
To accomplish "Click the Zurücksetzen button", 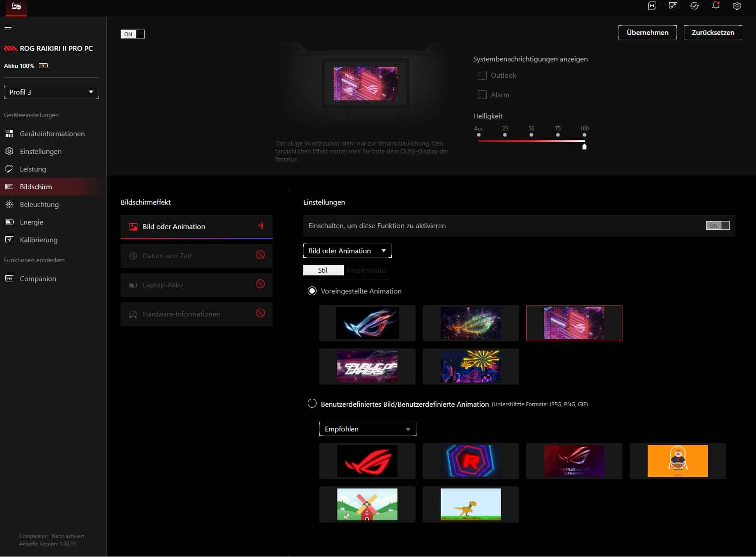I will (713, 32).
